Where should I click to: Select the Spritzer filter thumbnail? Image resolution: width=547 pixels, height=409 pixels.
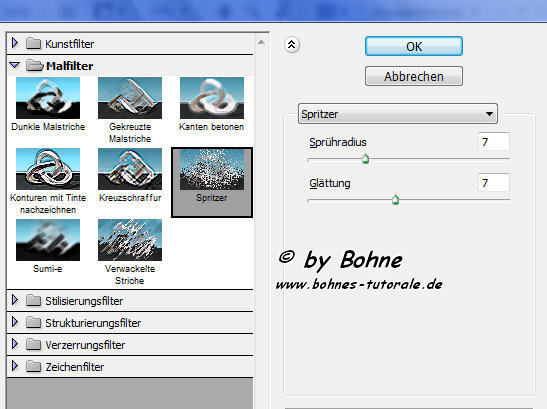(212, 170)
